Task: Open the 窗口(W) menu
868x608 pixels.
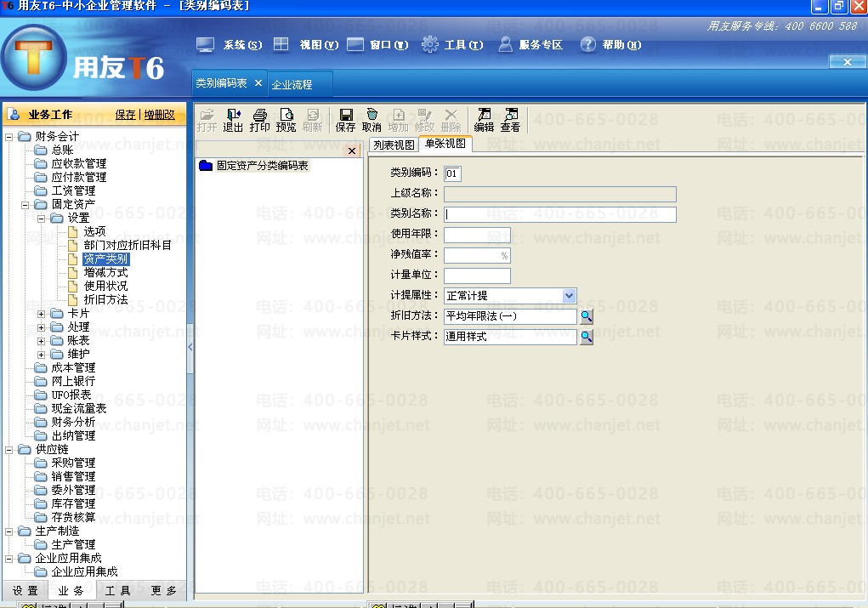Action: tap(377, 45)
